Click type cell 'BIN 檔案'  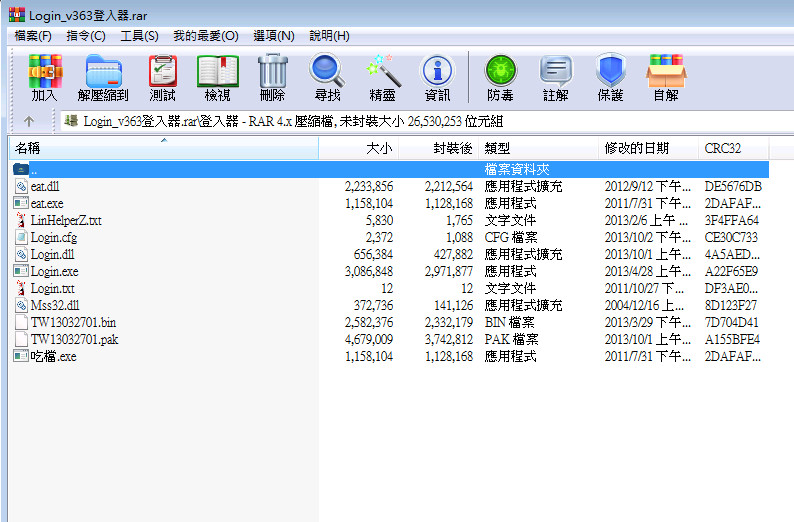coord(509,322)
